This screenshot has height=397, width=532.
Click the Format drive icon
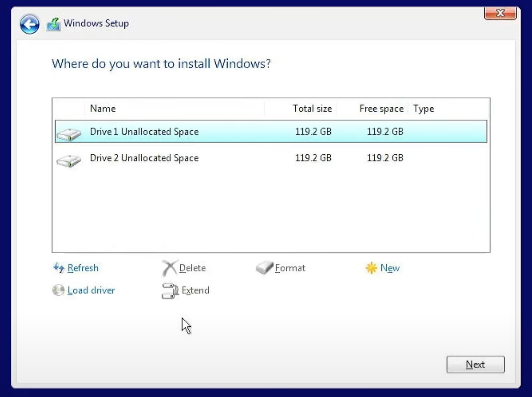tap(265, 267)
